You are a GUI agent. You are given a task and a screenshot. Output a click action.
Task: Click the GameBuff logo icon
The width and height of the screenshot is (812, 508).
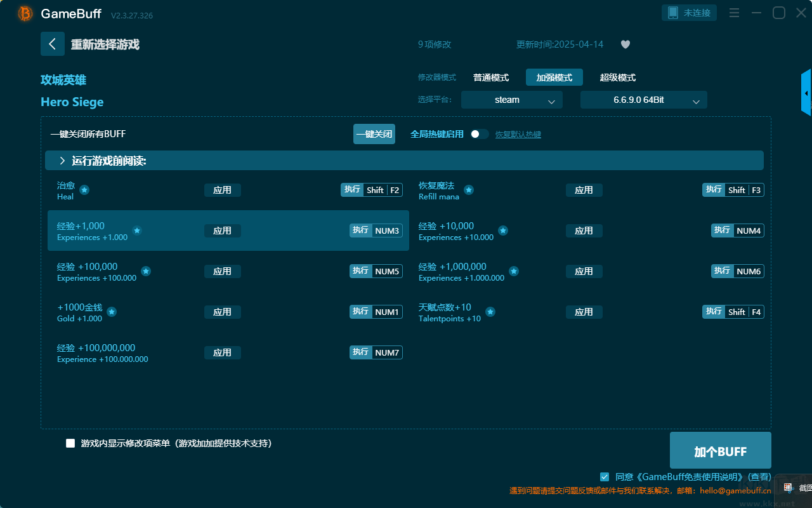(25, 13)
